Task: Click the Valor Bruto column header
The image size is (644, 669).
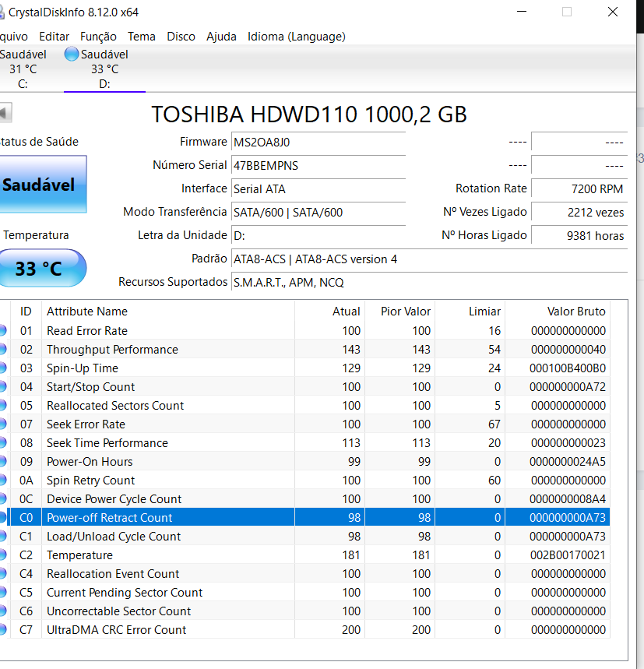Action: click(558, 312)
